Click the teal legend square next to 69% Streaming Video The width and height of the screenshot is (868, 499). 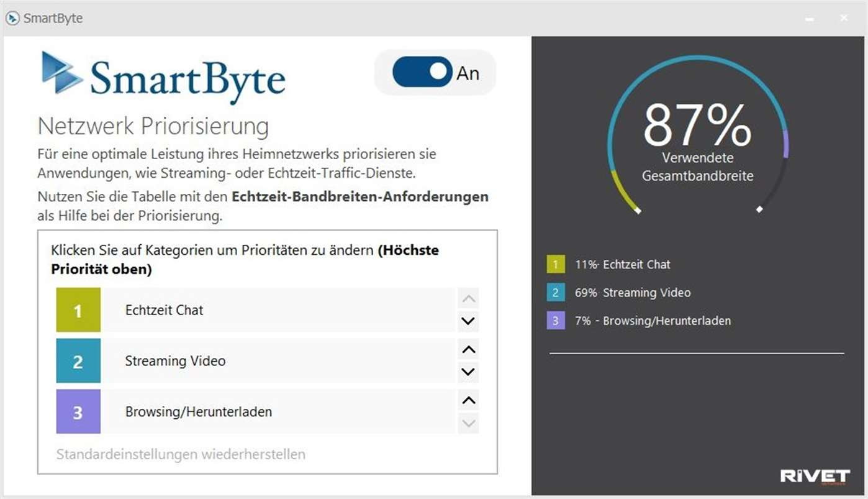[x=554, y=293]
